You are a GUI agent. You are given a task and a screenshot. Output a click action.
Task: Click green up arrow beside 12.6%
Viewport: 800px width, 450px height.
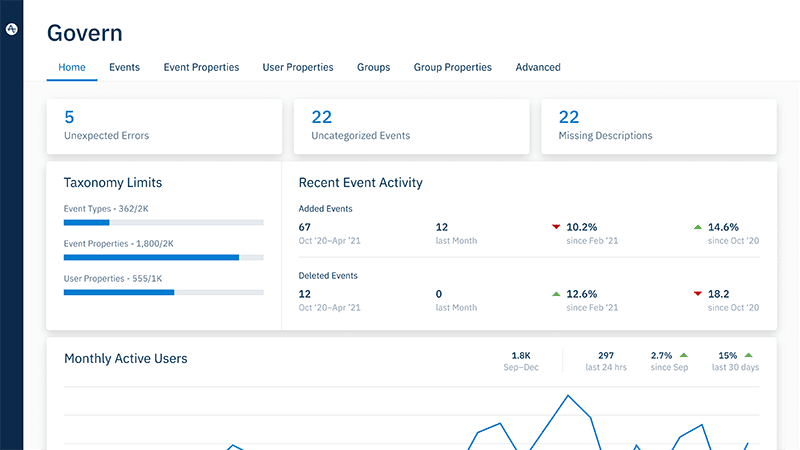(556, 294)
